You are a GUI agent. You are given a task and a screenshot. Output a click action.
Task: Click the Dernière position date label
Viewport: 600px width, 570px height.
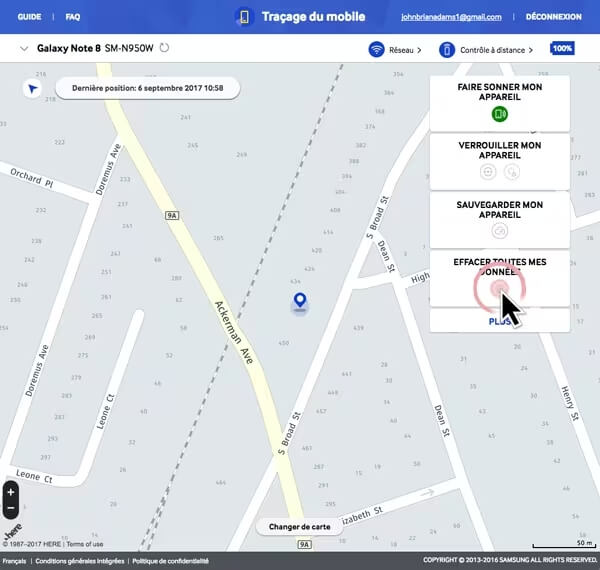click(147, 88)
